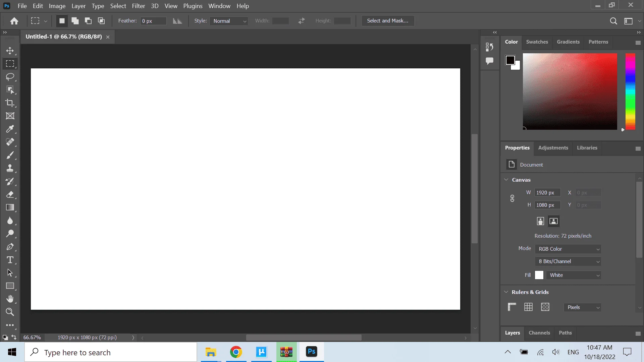Select the Horizontal Type tool

[x=10, y=260]
